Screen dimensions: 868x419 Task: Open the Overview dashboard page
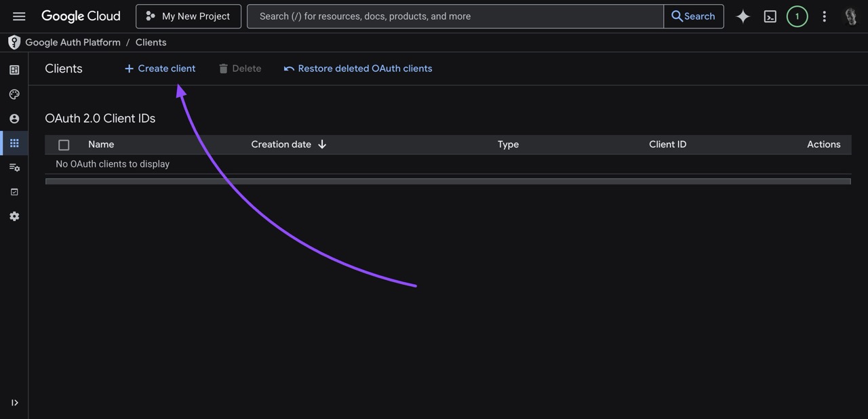[14, 69]
